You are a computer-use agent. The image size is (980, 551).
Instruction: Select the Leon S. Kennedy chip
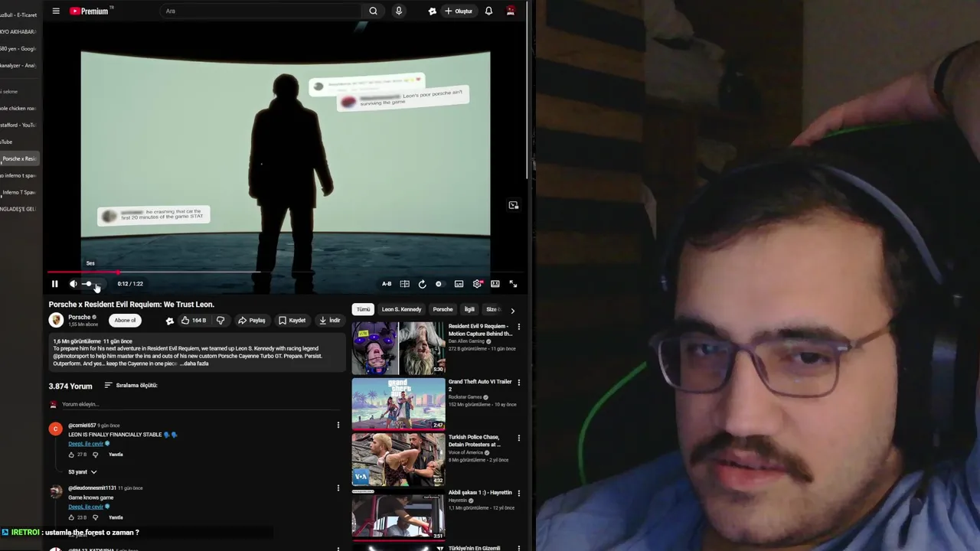click(401, 309)
